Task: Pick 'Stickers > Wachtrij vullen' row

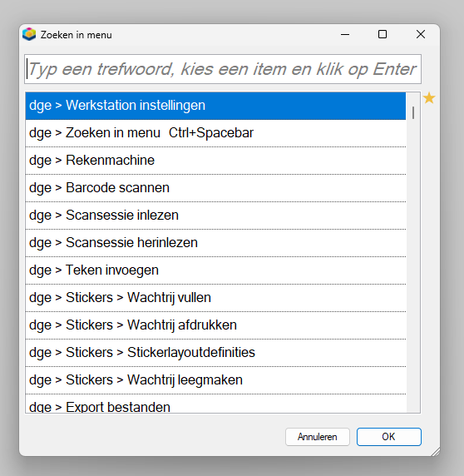Action: [215, 298]
